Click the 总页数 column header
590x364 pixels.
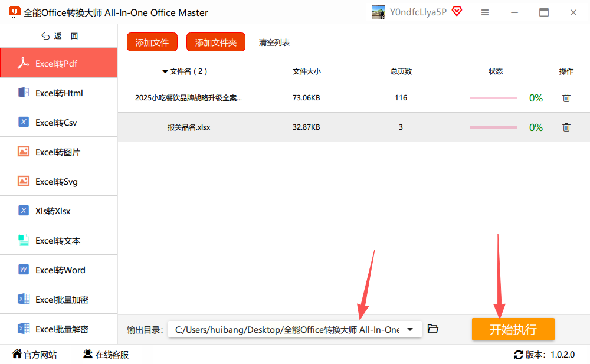[x=401, y=71]
